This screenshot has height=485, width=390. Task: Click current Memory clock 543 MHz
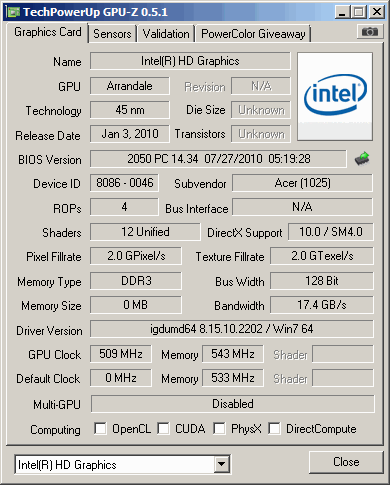(x=233, y=354)
